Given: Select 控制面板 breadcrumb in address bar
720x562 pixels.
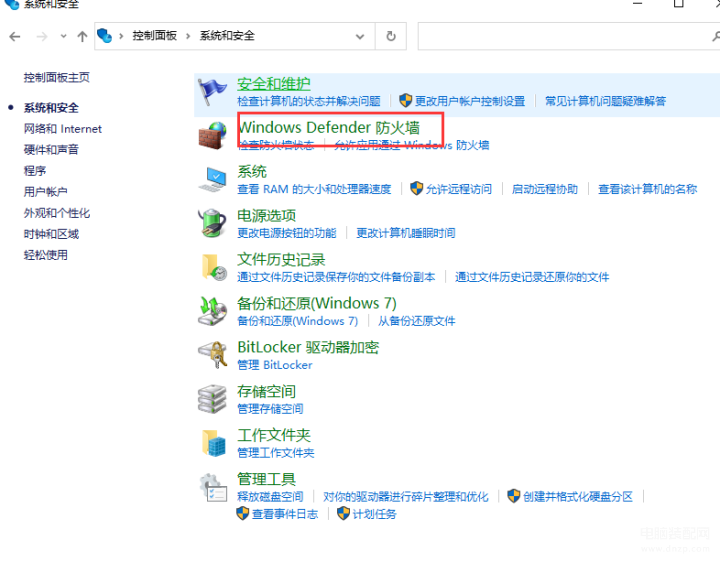Looking at the screenshot, I should tap(155, 36).
